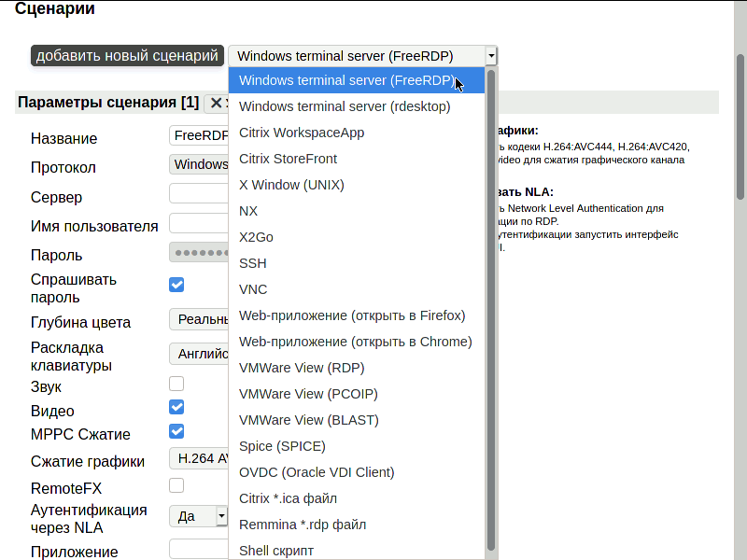
Task: Enable the RemoteFX checkbox
Action: [x=176, y=485]
